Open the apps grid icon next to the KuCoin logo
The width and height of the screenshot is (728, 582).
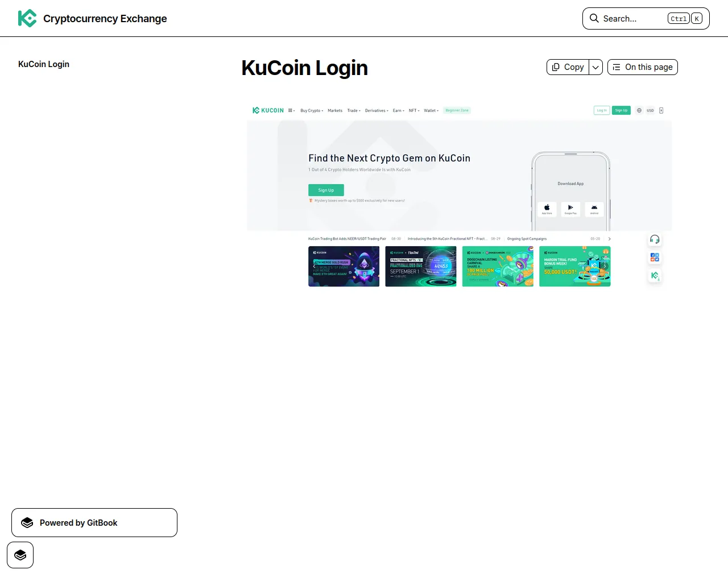[291, 110]
